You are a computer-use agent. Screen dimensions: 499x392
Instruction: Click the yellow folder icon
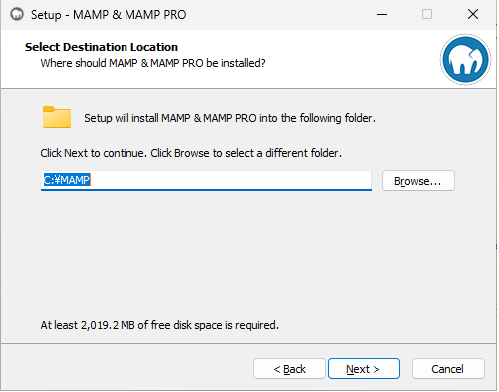[57, 117]
